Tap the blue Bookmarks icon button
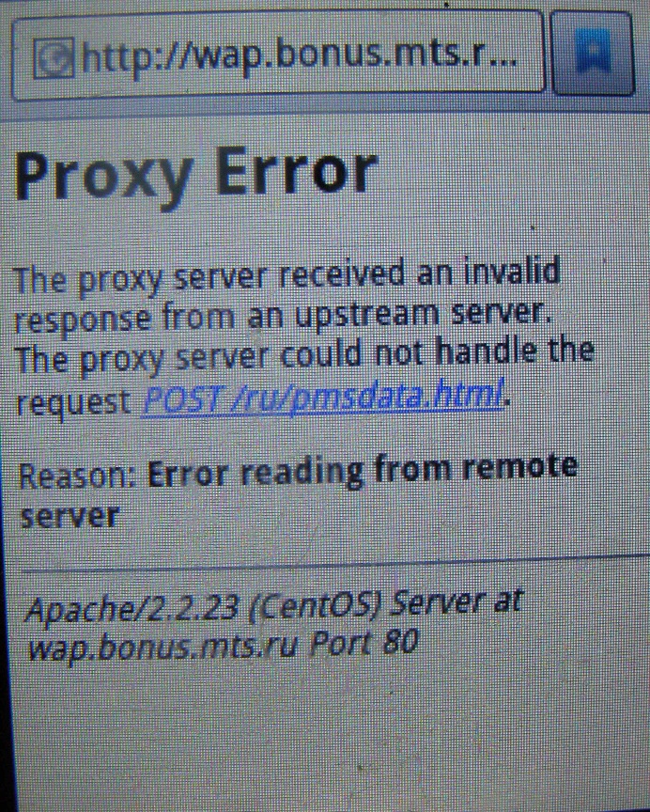650x812 pixels. coord(592,54)
